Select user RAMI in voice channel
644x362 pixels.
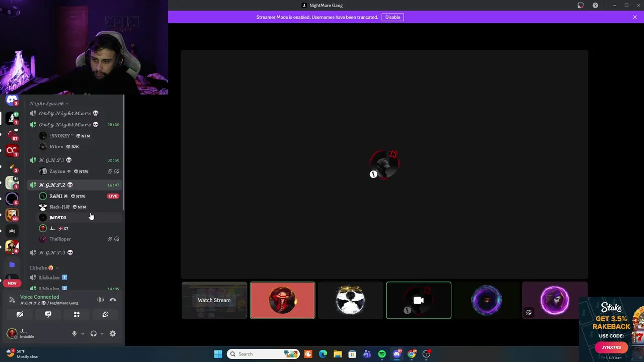[x=79, y=196]
